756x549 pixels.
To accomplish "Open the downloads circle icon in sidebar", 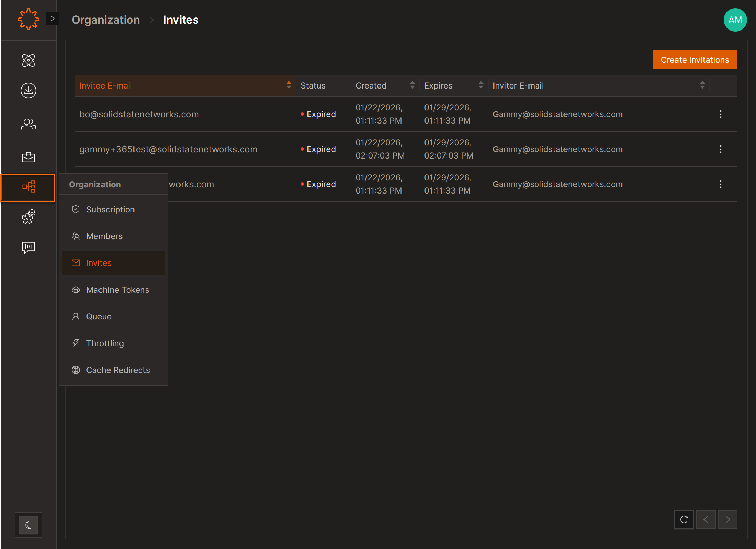I will (x=28, y=91).
